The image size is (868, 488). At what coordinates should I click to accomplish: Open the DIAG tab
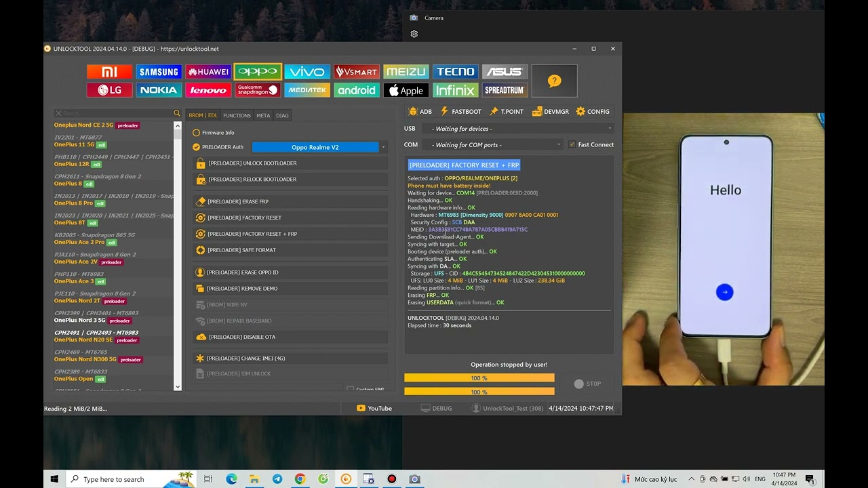[x=282, y=115]
